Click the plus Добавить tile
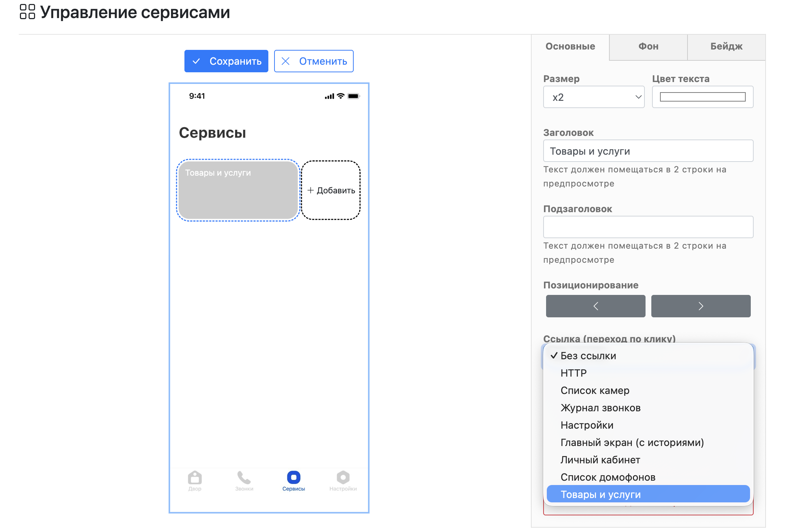792x532 pixels. coord(331,190)
